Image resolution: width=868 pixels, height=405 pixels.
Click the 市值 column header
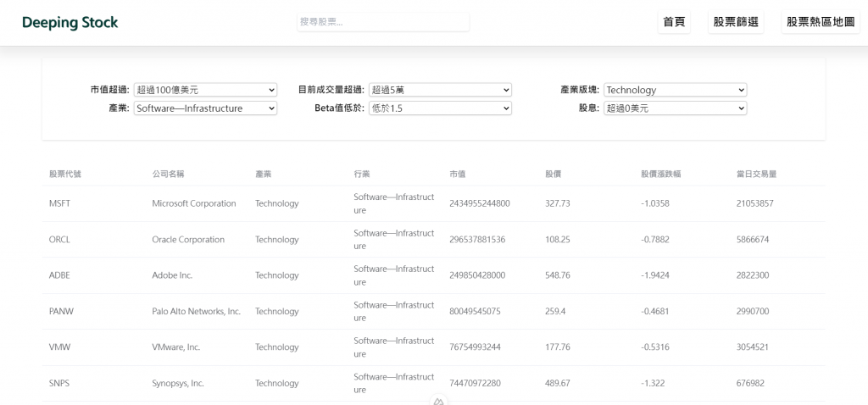(457, 174)
